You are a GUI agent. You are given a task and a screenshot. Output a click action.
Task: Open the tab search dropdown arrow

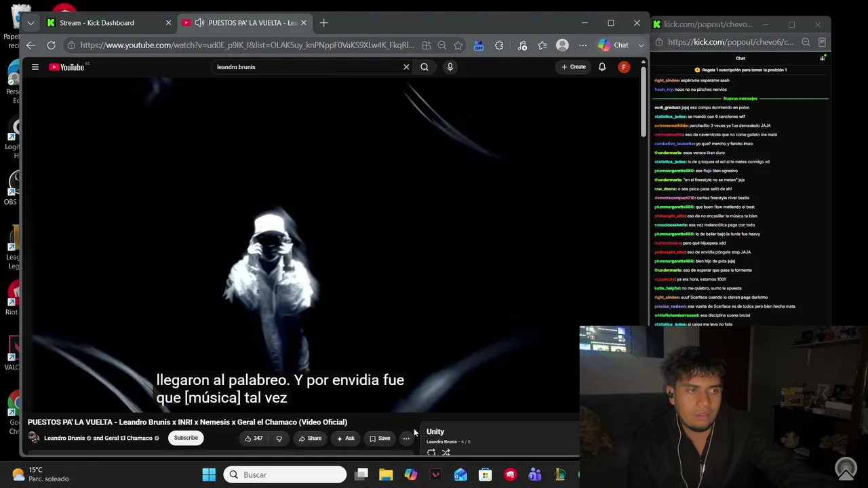pyautogui.click(x=31, y=23)
